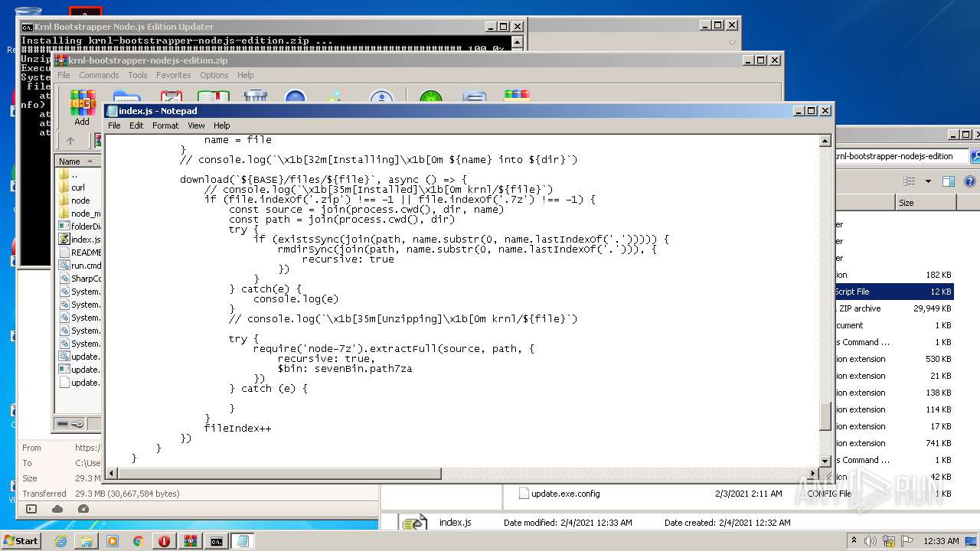This screenshot has height=551, width=980.
Task: Open WinRAR's Tools menu
Action: pyautogui.click(x=138, y=75)
